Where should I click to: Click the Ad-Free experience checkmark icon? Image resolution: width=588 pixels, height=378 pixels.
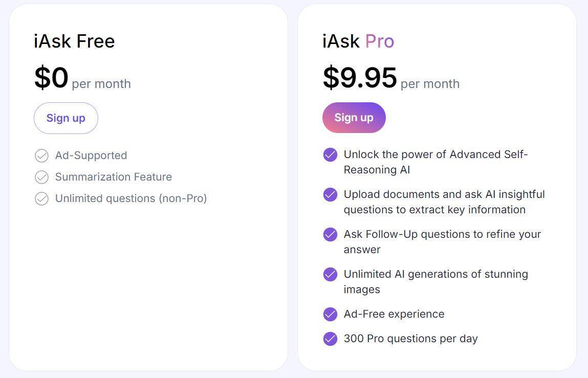[330, 314]
